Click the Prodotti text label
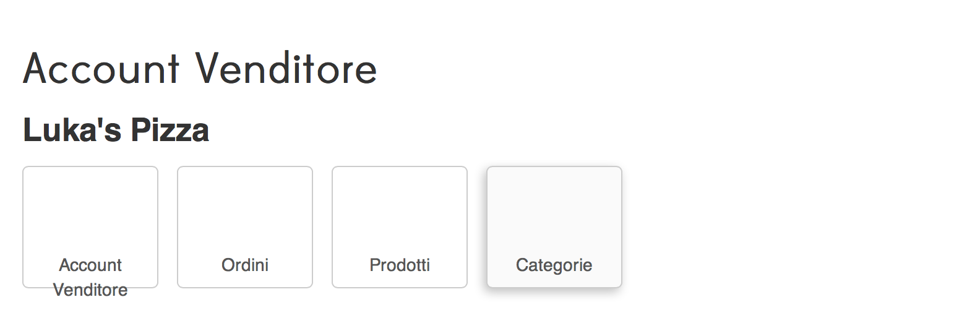 400,265
